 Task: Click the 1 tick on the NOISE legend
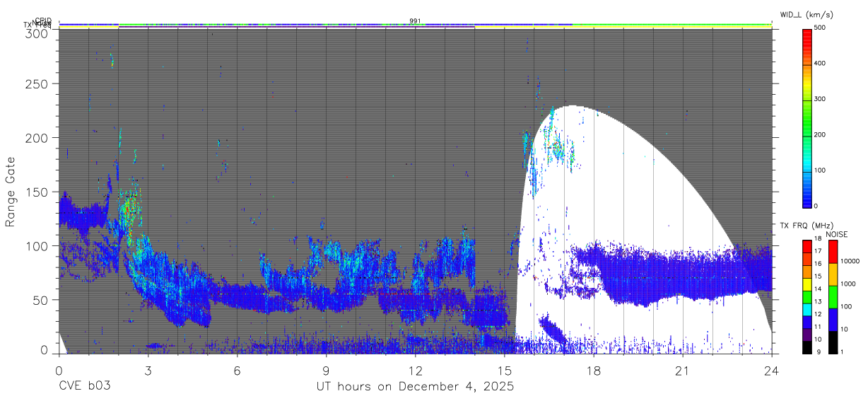(x=842, y=352)
